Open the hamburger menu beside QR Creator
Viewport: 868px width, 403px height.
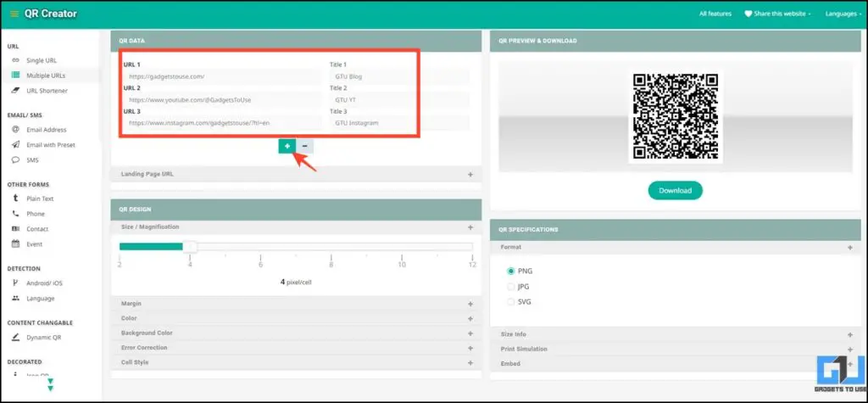14,14
